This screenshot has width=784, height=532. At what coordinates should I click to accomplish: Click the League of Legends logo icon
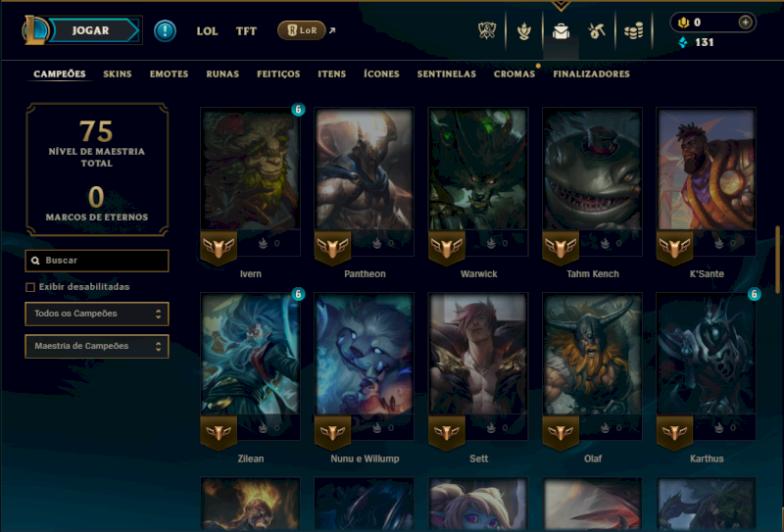tap(35, 30)
